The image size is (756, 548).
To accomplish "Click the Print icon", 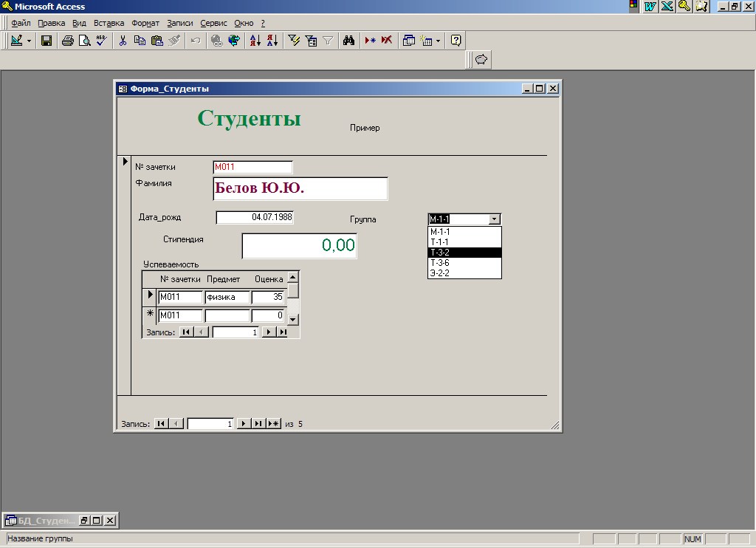I will tap(68, 41).
